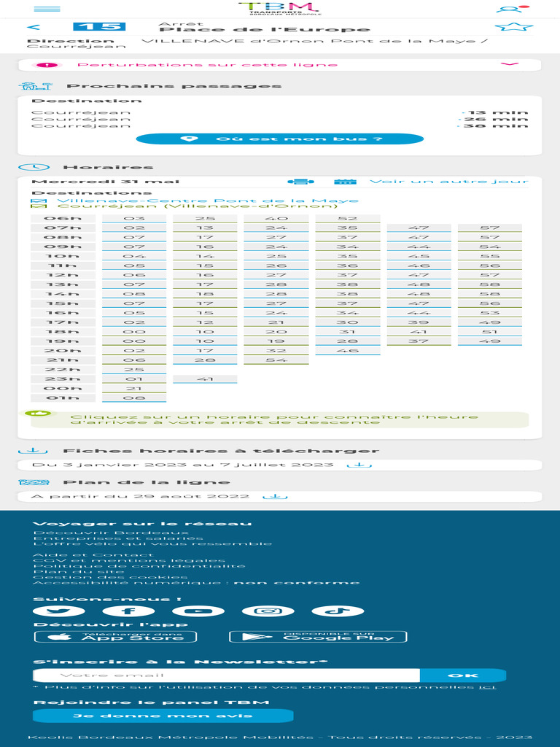Expand the Perturbations sur cette ligne banner
560x747 pixels.
[279, 65]
